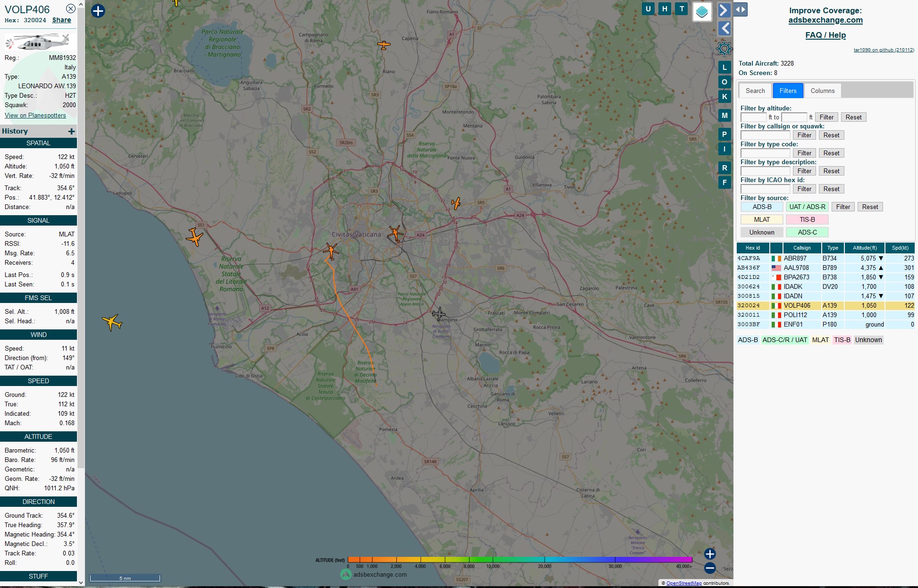Select the orange aircraft near SR5
The image size is (918, 588).
click(x=455, y=203)
